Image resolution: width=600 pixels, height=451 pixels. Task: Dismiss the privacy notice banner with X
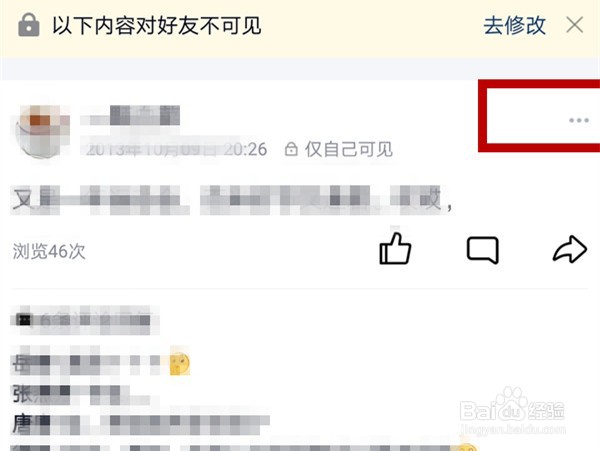[574, 25]
